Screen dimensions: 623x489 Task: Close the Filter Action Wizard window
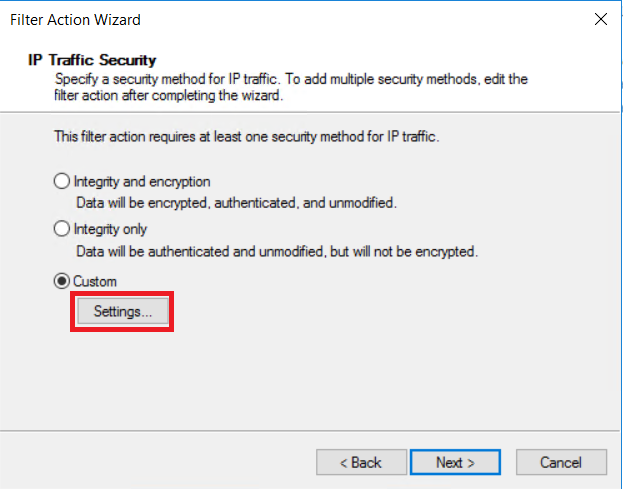600,19
